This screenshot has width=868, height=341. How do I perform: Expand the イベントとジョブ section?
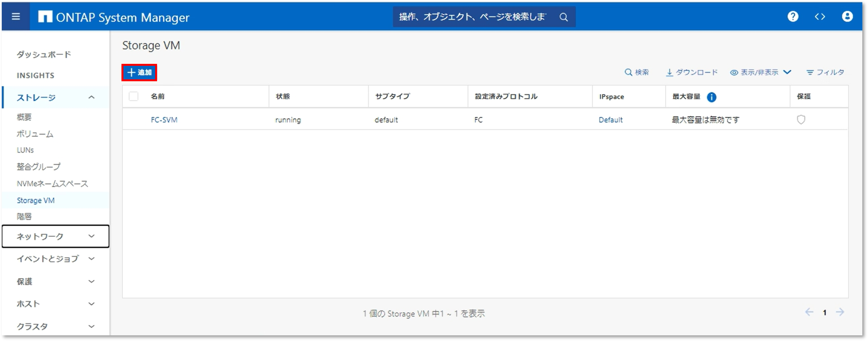tap(56, 259)
